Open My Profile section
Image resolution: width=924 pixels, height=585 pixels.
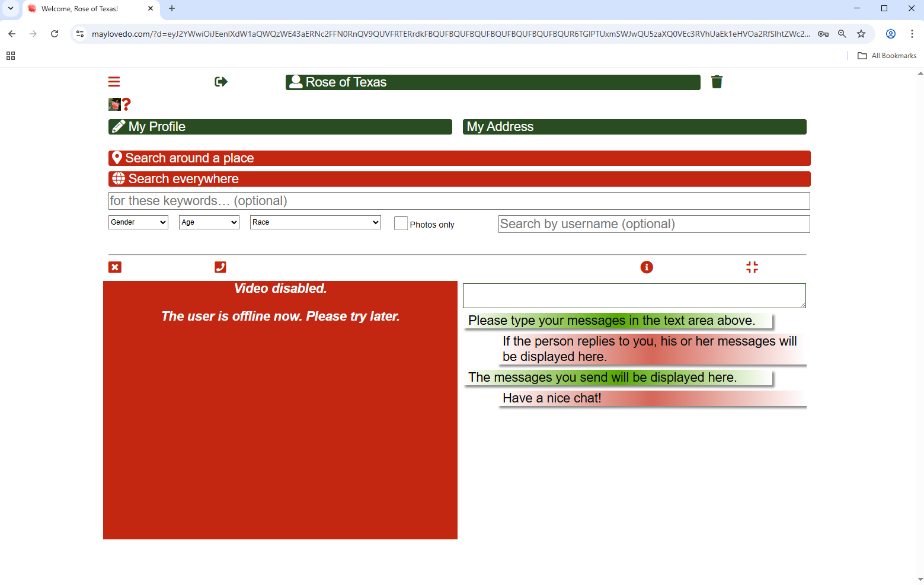click(280, 127)
